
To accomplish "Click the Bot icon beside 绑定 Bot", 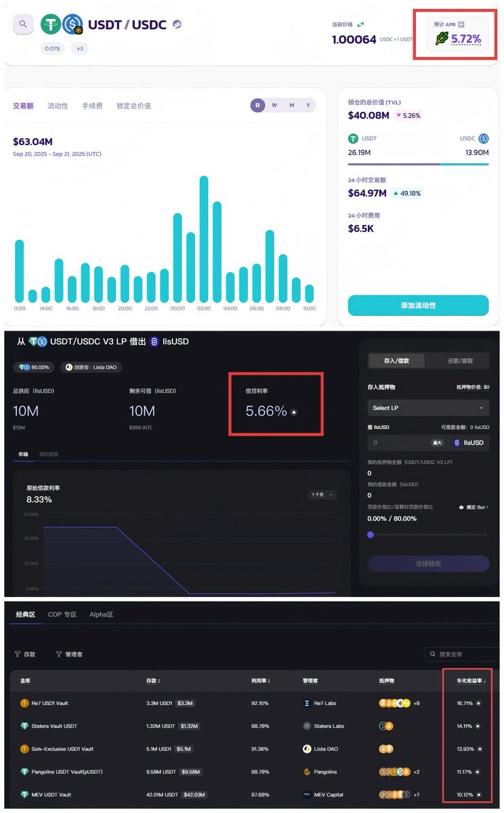I will click(x=461, y=507).
